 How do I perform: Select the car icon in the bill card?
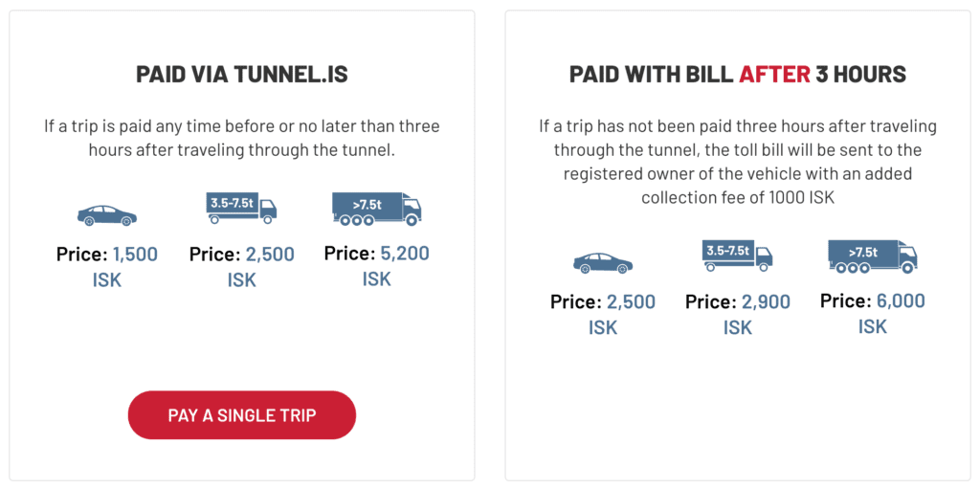pos(602,262)
